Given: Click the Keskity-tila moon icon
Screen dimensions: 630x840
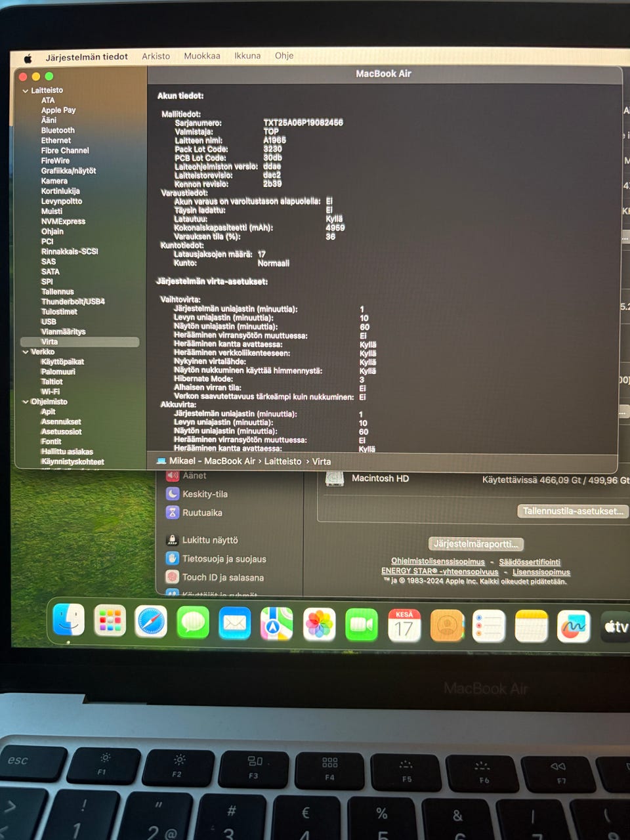Looking at the screenshot, I should [173, 493].
